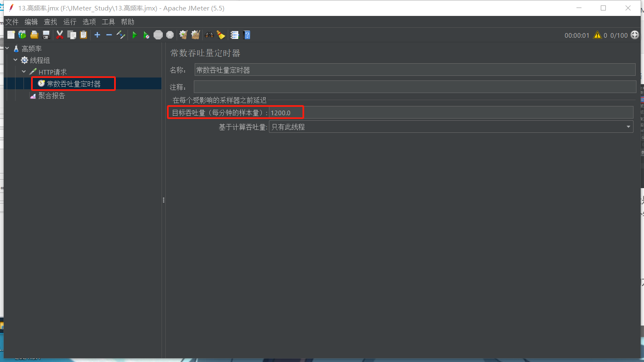Copy the selected element
The height and width of the screenshot is (362, 644).
[x=72, y=35]
